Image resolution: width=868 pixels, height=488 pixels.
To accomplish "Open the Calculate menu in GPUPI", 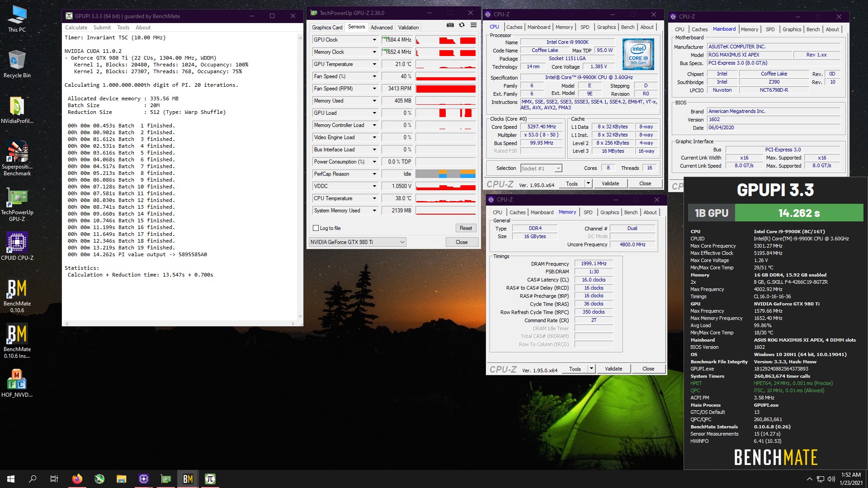I will point(76,28).
